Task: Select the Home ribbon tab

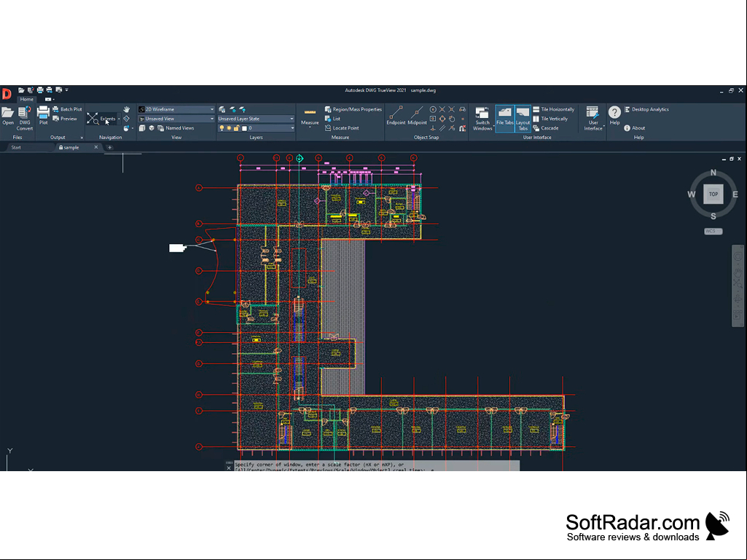Action: point(27,99)
